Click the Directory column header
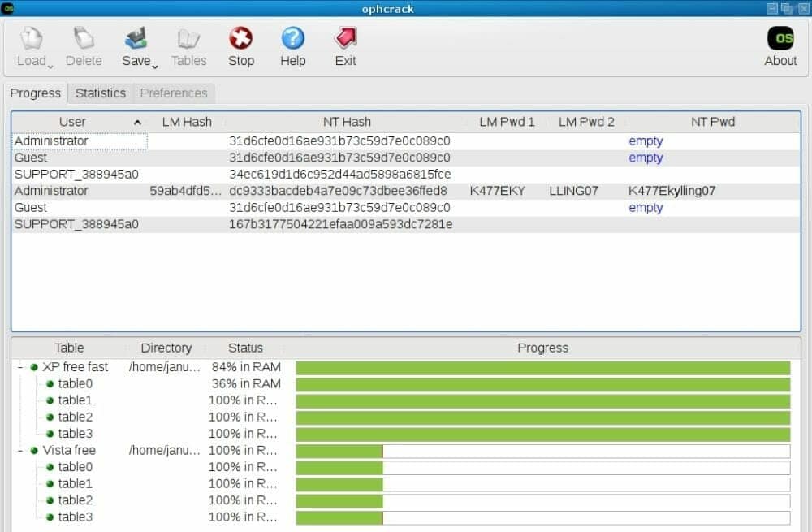The height and width of the screenshot is (532, 812). [x=166, y=348]
